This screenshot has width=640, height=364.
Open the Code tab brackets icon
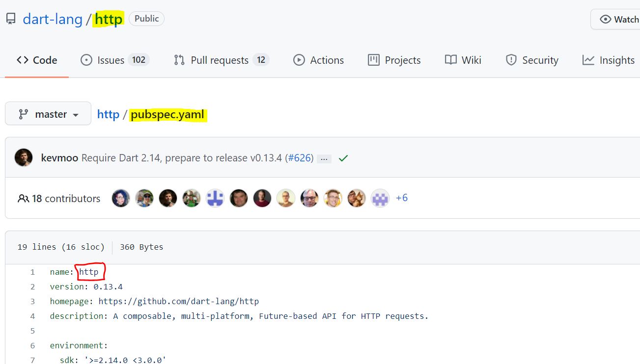(x=22, y=60)
